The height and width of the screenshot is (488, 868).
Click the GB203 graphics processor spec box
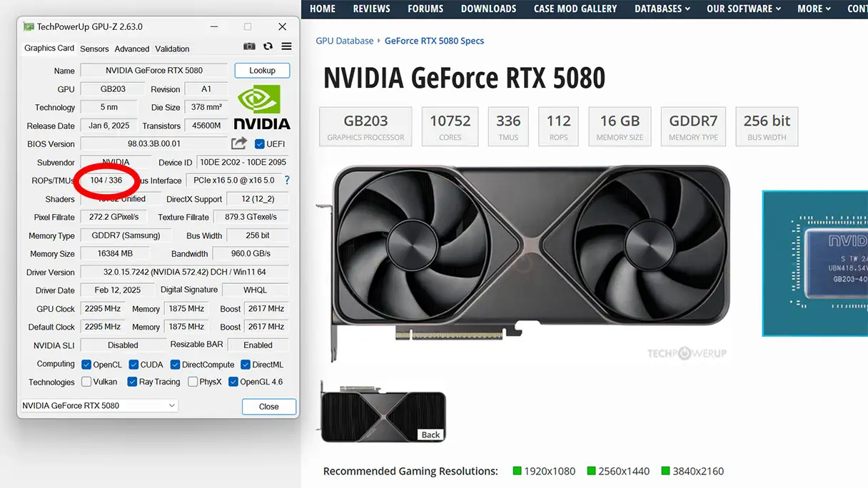(x=365, y=127)
